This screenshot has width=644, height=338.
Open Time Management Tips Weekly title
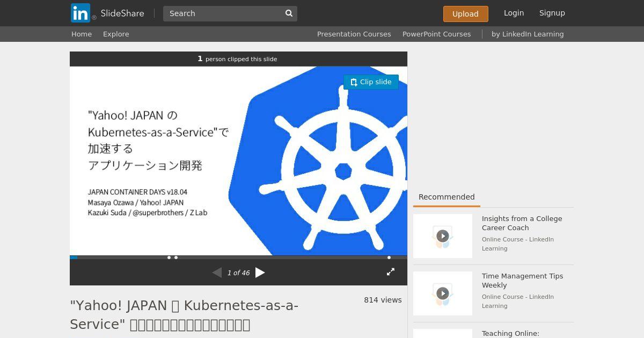click(x=522, y=281)
